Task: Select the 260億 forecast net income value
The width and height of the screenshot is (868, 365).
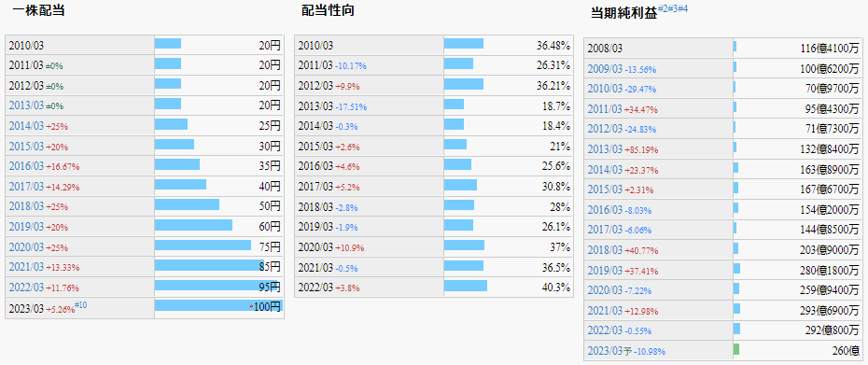Action: (x=846, y=351)
